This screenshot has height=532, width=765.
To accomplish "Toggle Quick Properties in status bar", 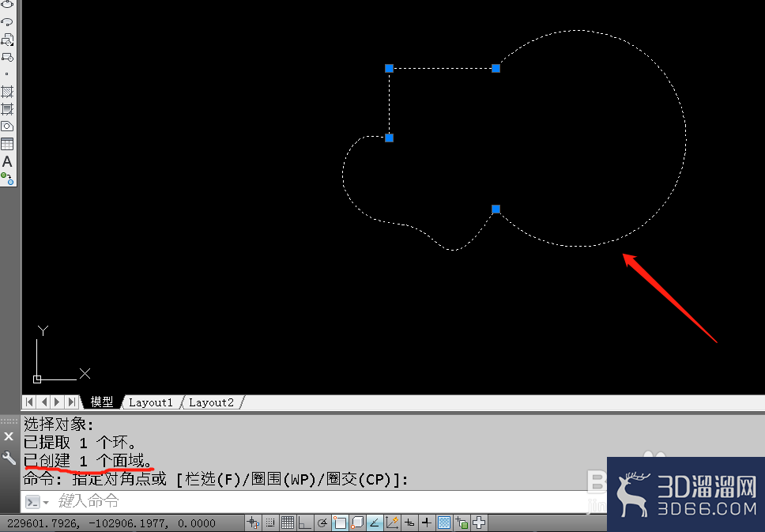I will click(x=462, y=523).
